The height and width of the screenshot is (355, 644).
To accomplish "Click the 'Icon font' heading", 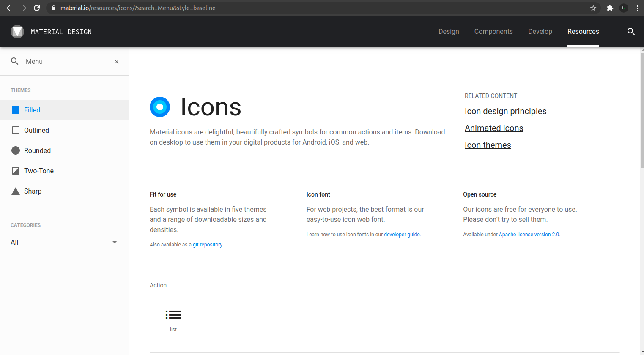I will click(x=318, y=194).
